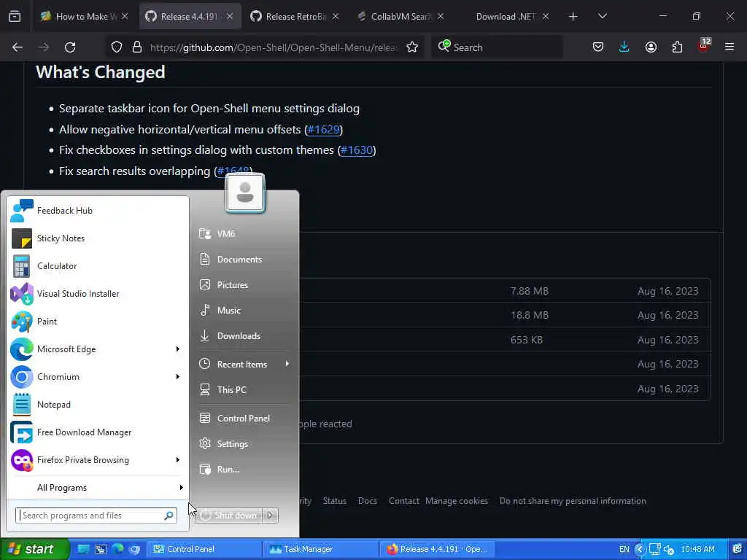
Task: Open the Downloads panel icon
Action: coord(624,47)
